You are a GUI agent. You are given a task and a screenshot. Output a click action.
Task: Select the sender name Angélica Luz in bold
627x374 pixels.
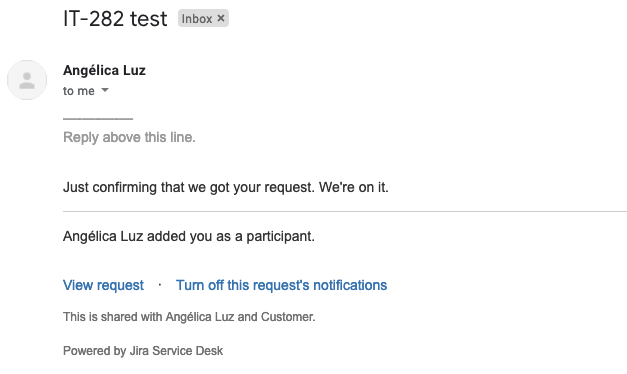coord(104,70)
